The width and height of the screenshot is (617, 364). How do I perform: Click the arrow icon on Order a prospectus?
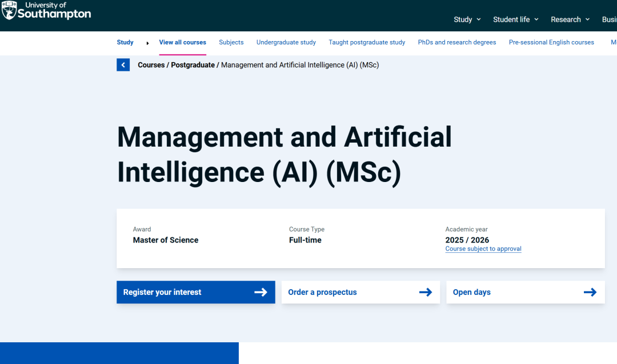point(426,292)
